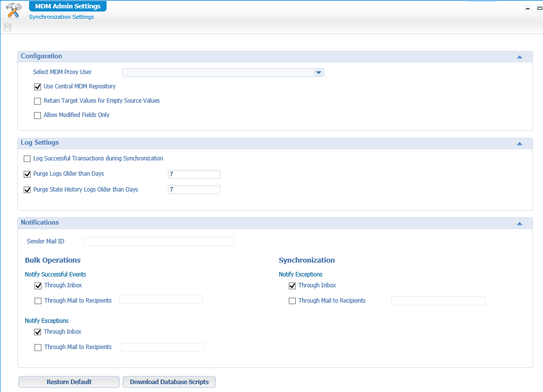
Task: Click the Sender Mail ID field
Action: tap(158, 241)
